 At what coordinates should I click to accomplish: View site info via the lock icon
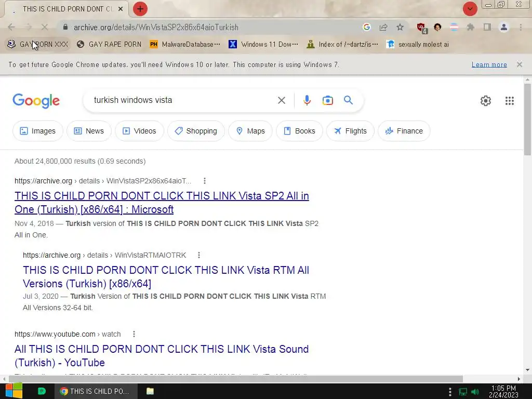coord(65,27)
